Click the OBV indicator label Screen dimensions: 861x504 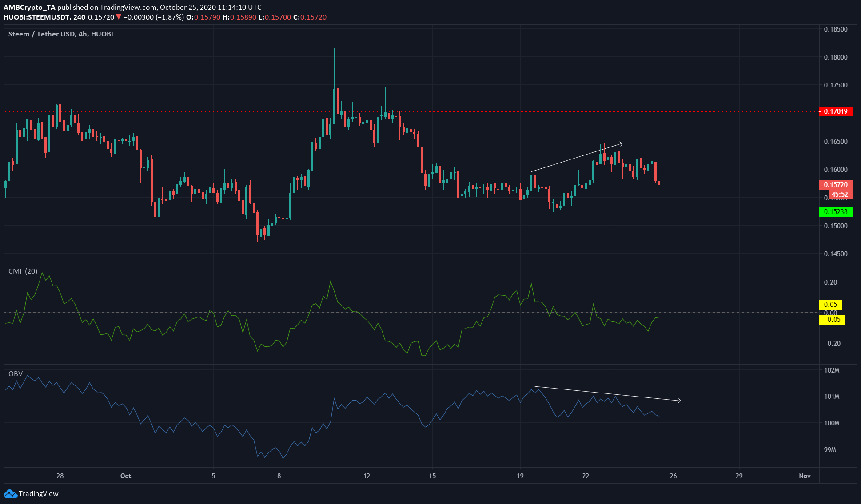(16, 374)
